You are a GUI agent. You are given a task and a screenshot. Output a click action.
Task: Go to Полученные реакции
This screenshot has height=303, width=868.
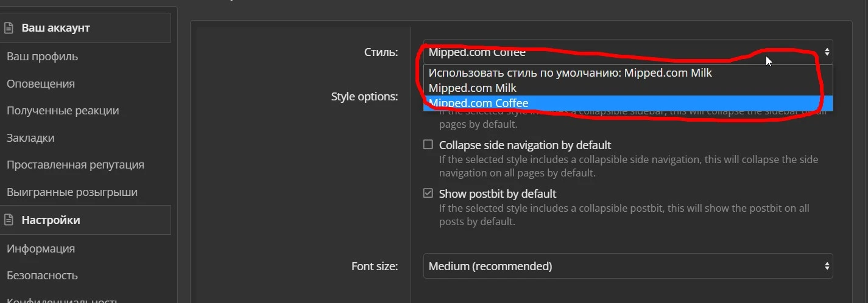(x=63, y=111)
